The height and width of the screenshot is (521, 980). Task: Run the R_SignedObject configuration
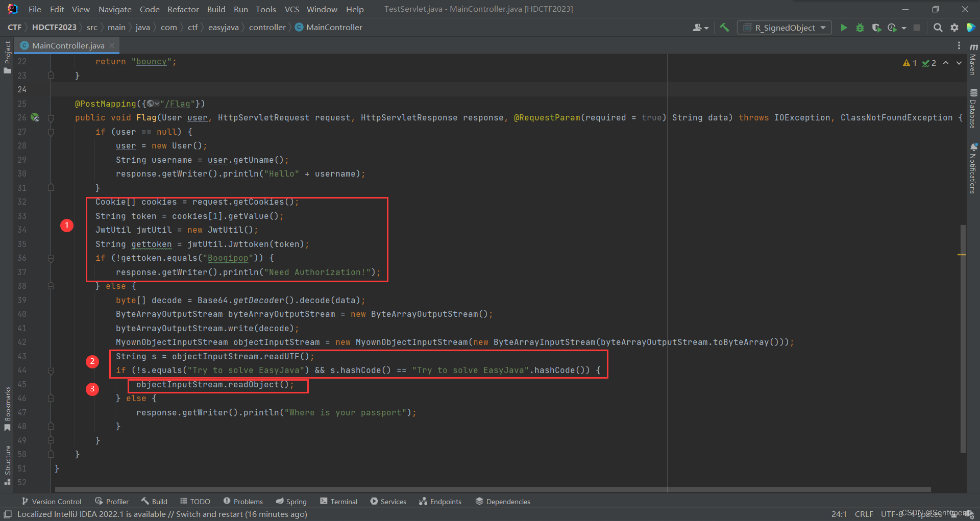[844, 28]
